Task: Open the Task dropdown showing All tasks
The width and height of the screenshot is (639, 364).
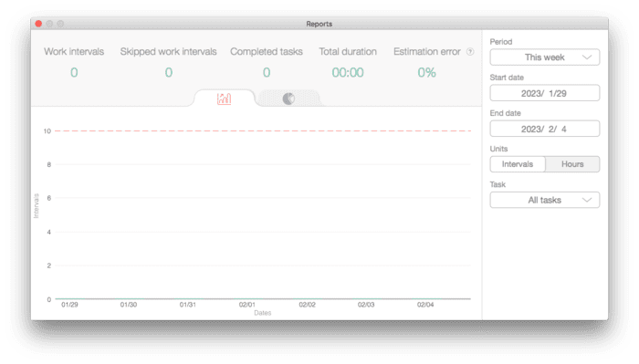Action: click(x=544, y=200)
